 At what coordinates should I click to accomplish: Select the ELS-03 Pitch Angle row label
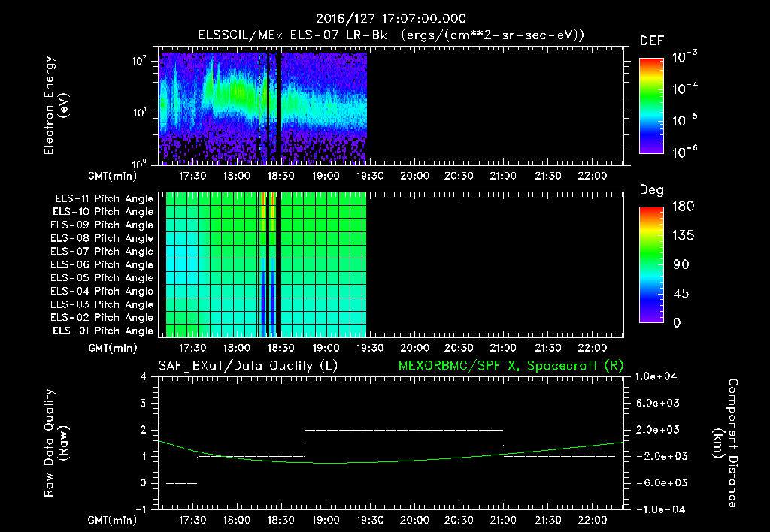tap(102, 304)
